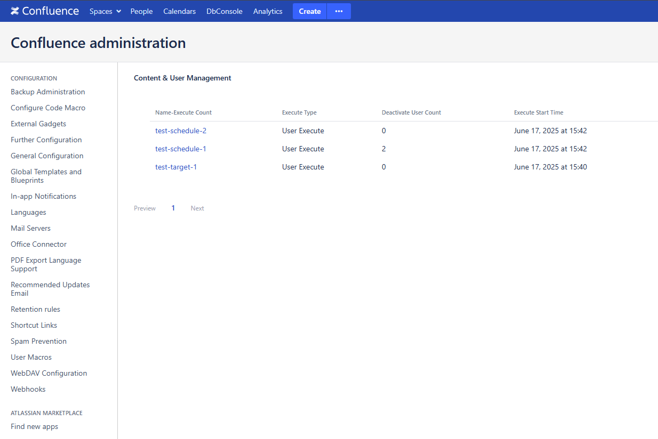Open the ellipsis create-from-template button
658x439 pixels.
click(x=339, y=11)
